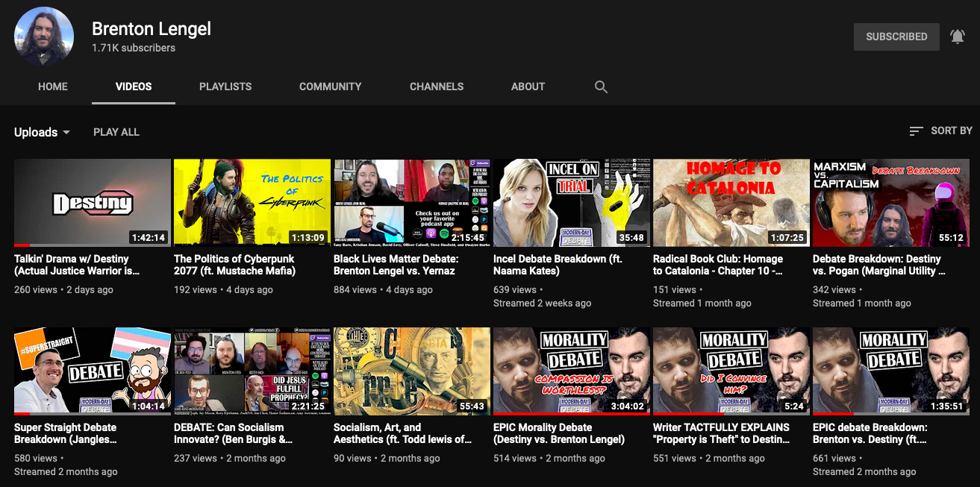980x487 pixels.
Task: Click the "1.71K subscribers" count
Action: pos(134,48)
